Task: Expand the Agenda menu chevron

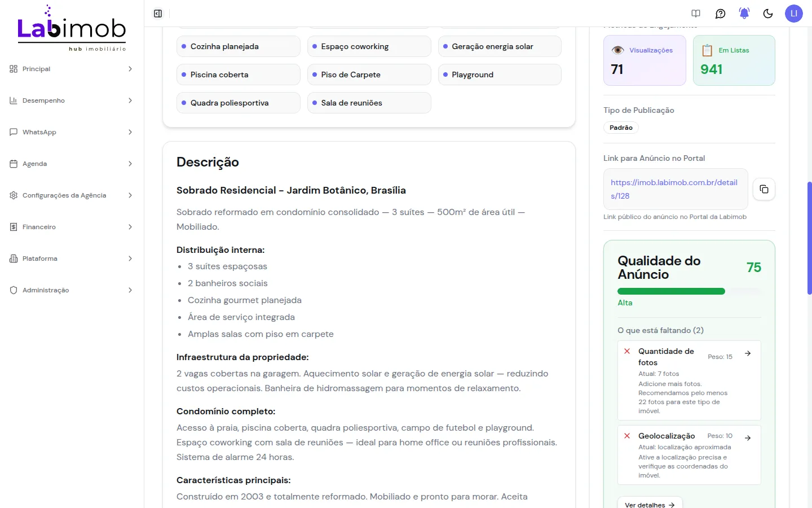Action: (x=130, y=164)
